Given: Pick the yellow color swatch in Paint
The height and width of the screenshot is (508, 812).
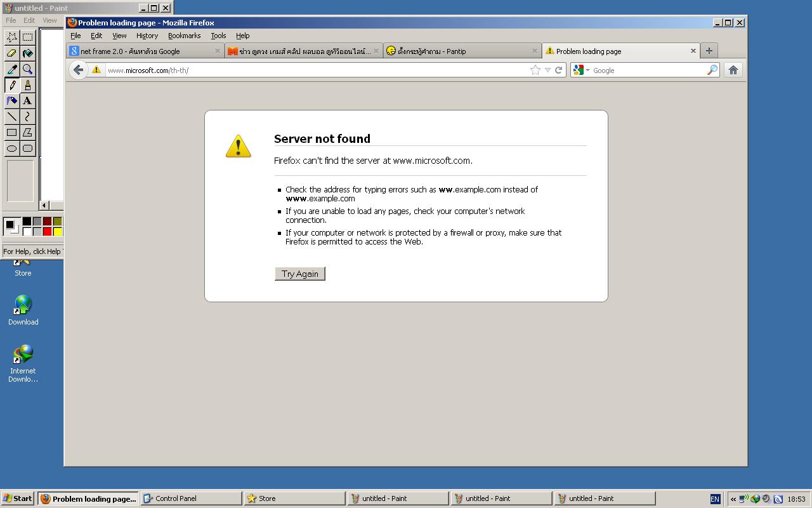Looking at the screenshot, I should coord(57,232).
